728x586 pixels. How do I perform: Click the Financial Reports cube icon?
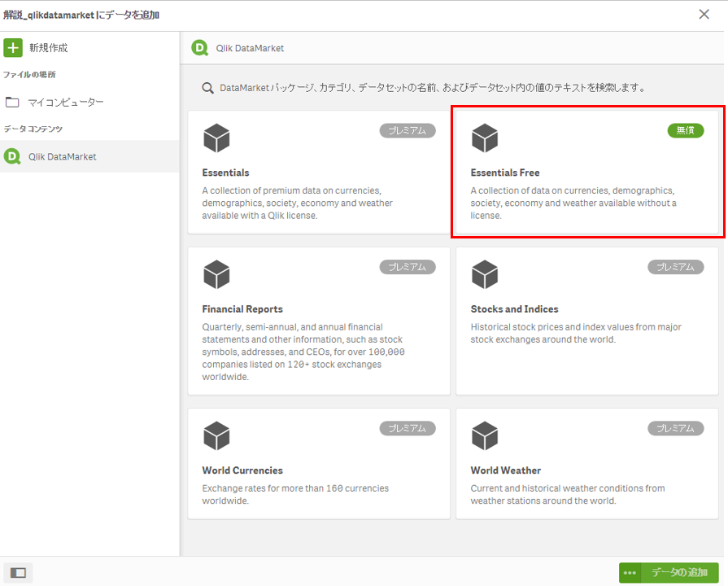[216, 274]
